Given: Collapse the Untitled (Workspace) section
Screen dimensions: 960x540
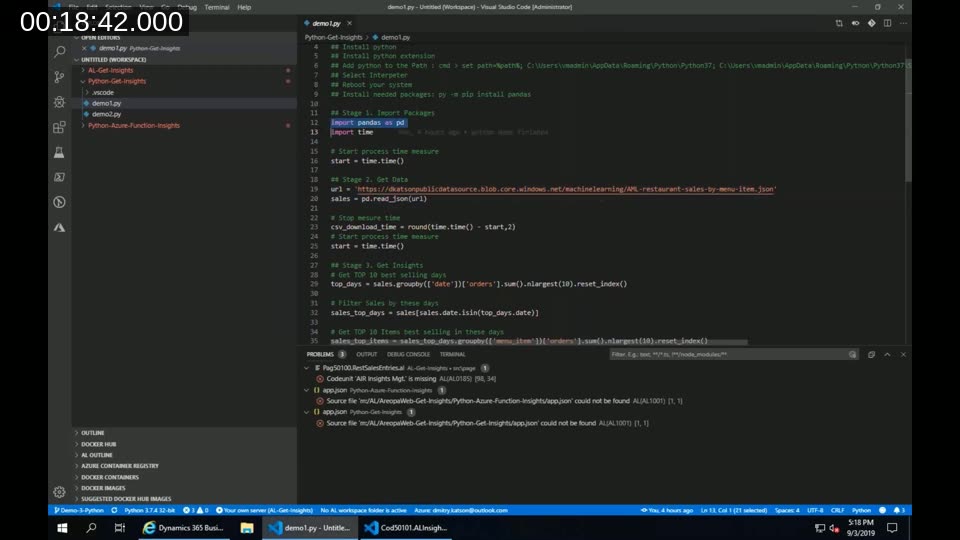Looking at the screenshot, I should click(113, 59).
